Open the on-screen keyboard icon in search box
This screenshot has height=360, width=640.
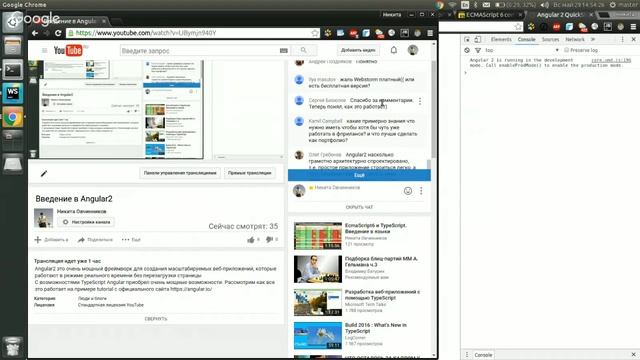[284, 51]
